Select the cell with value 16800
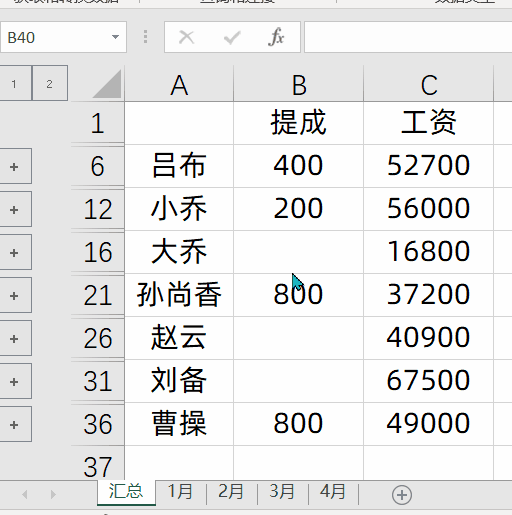Viewport: 512px width, 515px height. [429, 252]
